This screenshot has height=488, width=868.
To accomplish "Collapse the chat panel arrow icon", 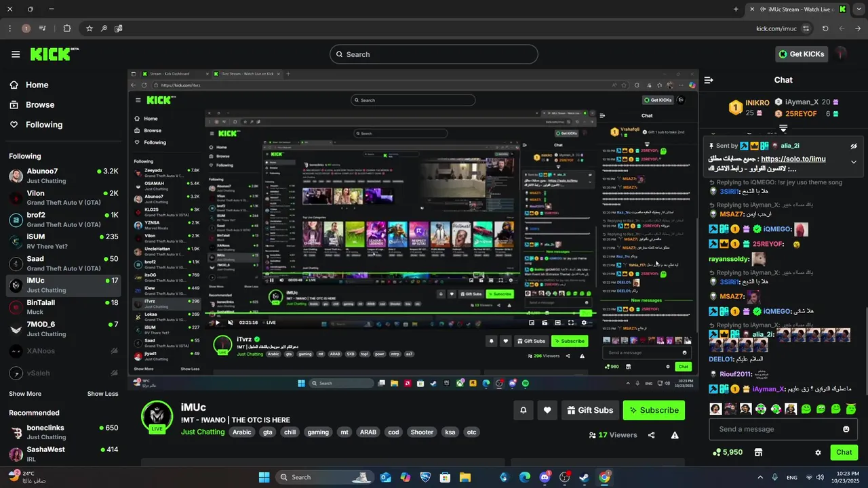I will point(709,80).
